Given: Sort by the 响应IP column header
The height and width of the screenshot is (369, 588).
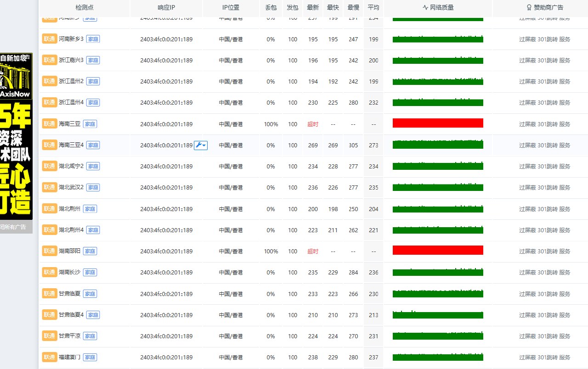Looking at the screenshot, I should 166,8.
